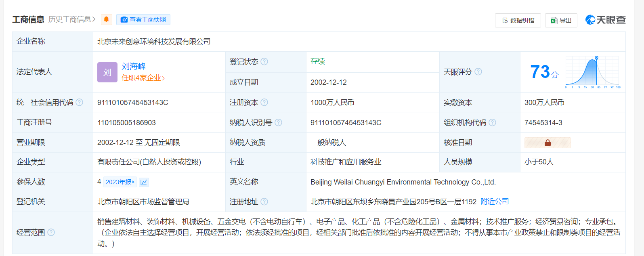
Task: Click 数据纠错 button
Action: [x=518, y=20]
